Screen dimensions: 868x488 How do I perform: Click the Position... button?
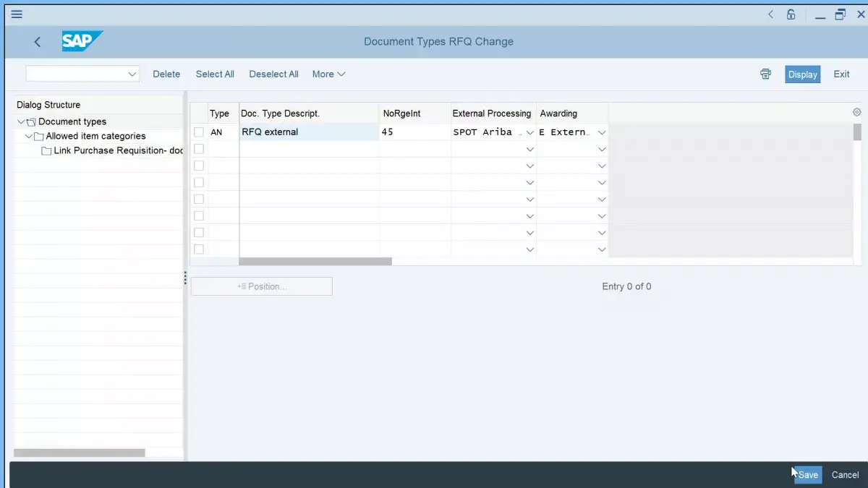pyautogui.click(x=262, y=286)
